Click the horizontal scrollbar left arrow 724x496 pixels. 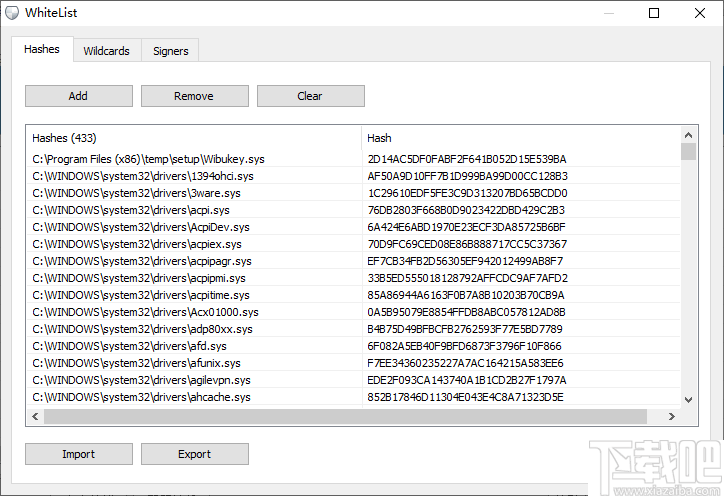coord(35,417)
